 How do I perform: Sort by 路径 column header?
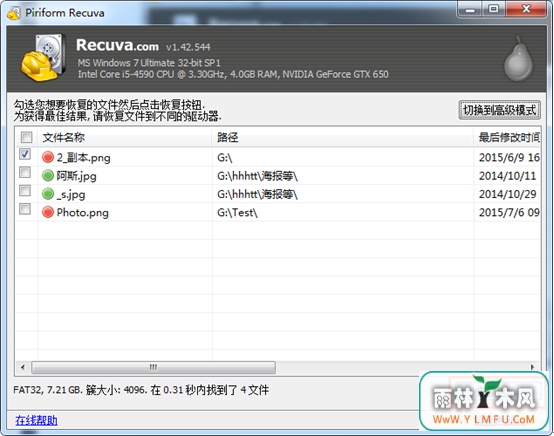(343, 137)
